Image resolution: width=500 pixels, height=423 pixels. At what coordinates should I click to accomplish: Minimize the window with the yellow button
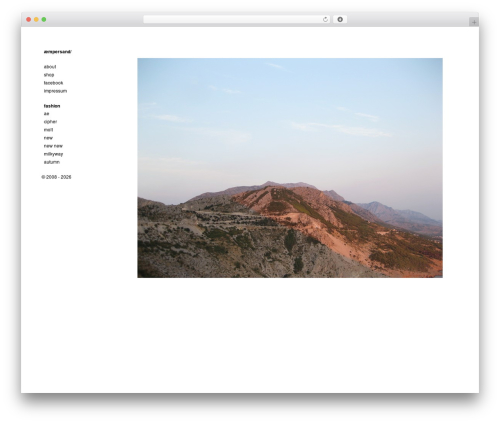[36, 20]
